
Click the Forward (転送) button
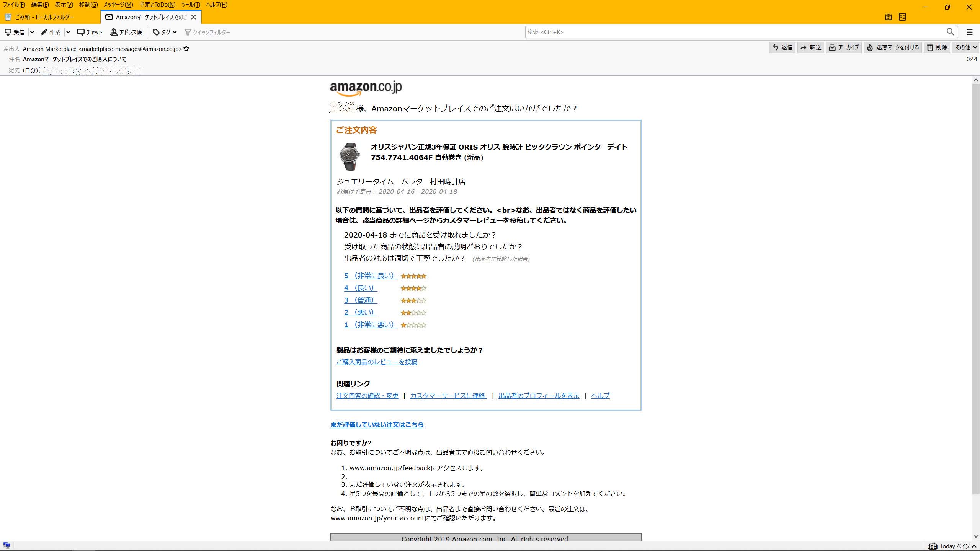810,47
